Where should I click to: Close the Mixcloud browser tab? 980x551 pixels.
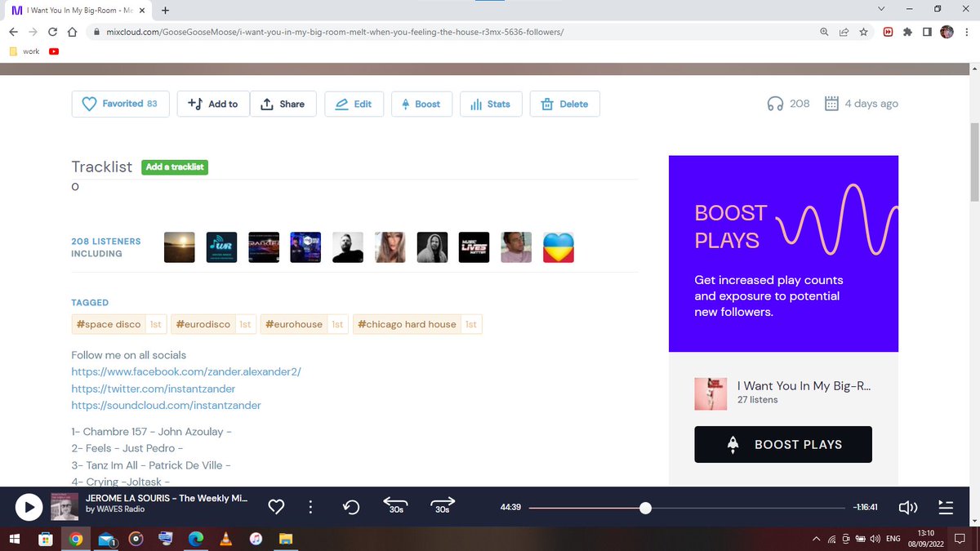[144, 11]
